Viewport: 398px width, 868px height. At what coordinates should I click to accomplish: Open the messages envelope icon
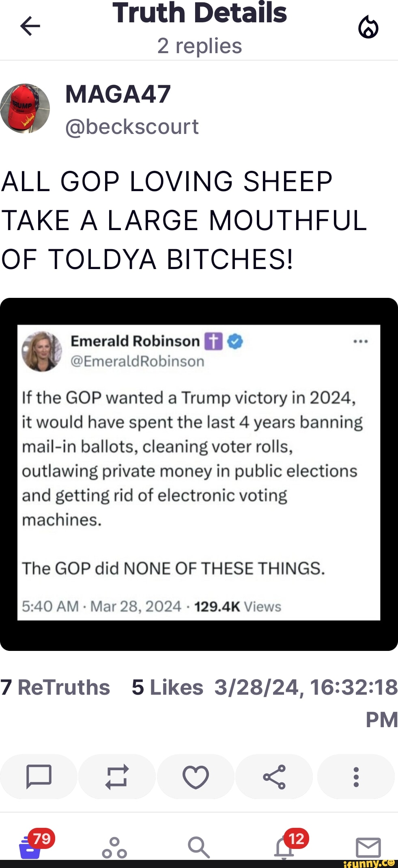368,847
